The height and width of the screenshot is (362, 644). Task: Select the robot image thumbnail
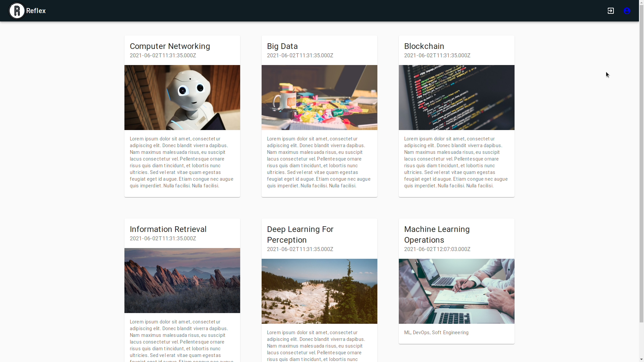182,98
